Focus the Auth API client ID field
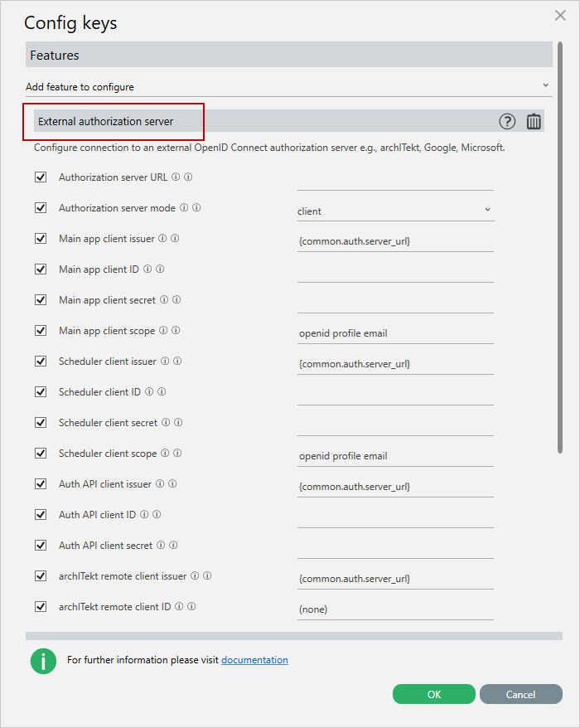 click(395, 517)
